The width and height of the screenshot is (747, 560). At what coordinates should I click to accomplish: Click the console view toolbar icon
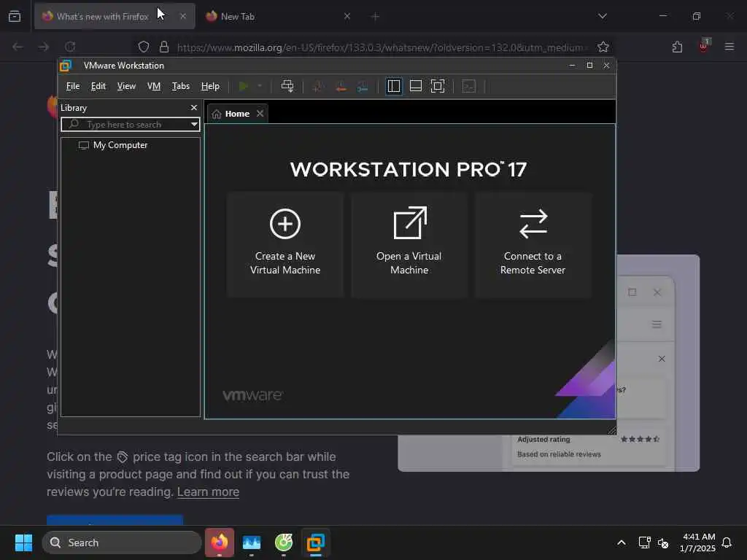pyautogui.click(x=469, y=86)
